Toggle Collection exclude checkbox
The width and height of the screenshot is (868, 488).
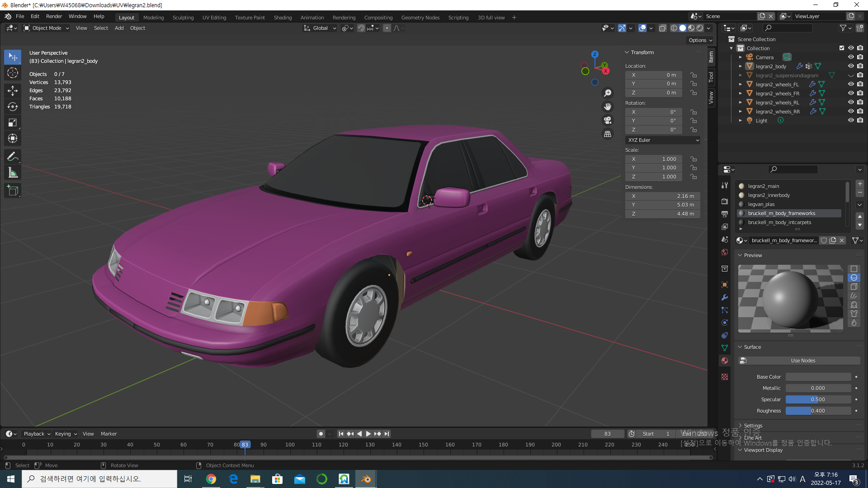coord(841,48)
